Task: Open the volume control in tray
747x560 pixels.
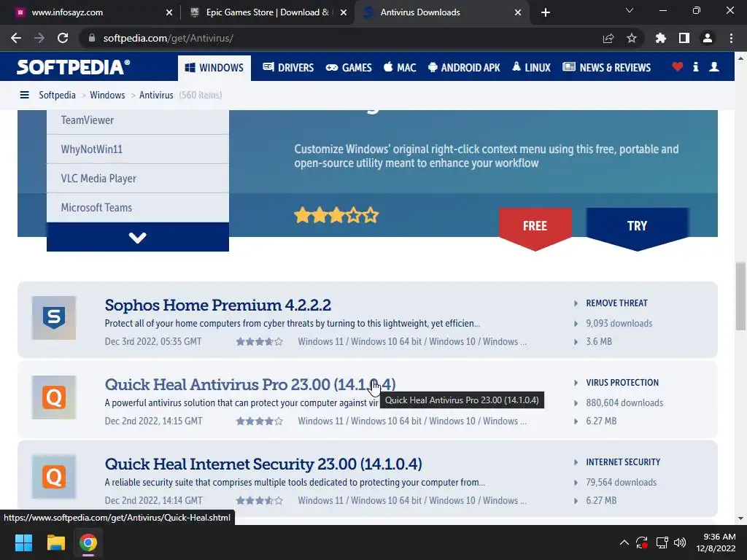Action: point(680,542)
